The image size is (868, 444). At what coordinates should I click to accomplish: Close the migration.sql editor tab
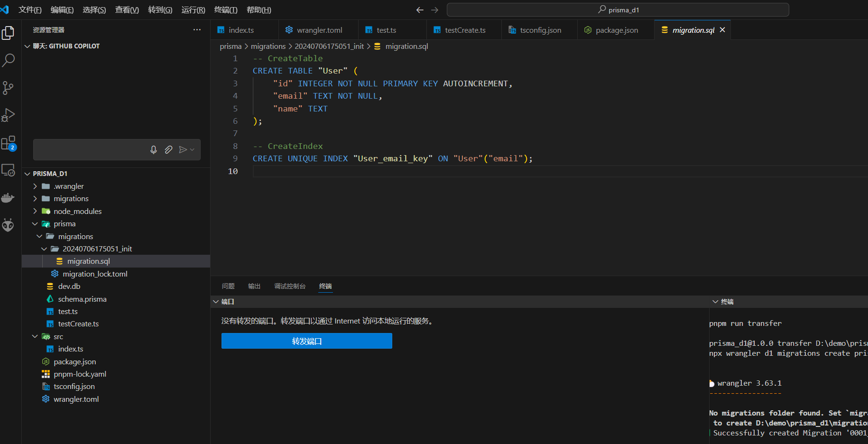click(722, 30)
